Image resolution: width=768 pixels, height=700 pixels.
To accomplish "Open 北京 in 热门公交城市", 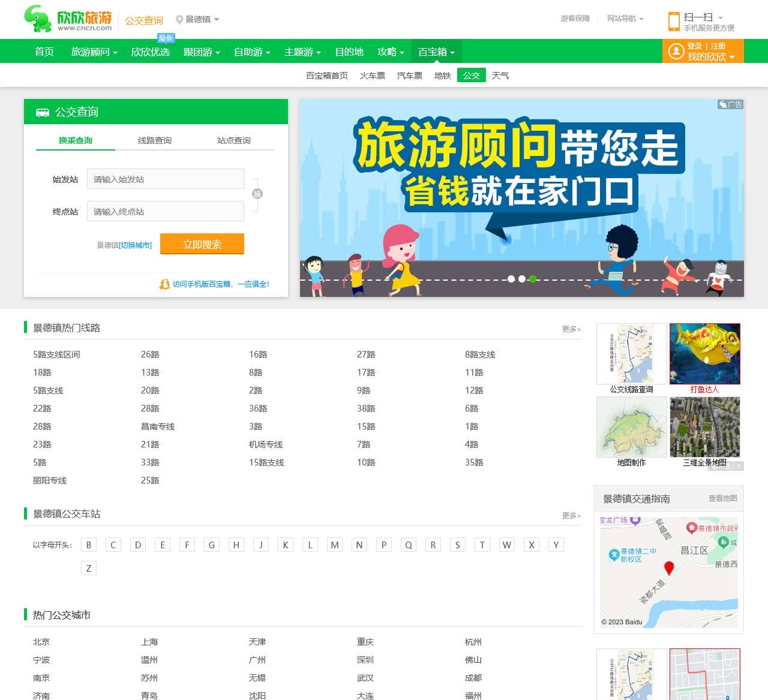I will coord(41,642).
